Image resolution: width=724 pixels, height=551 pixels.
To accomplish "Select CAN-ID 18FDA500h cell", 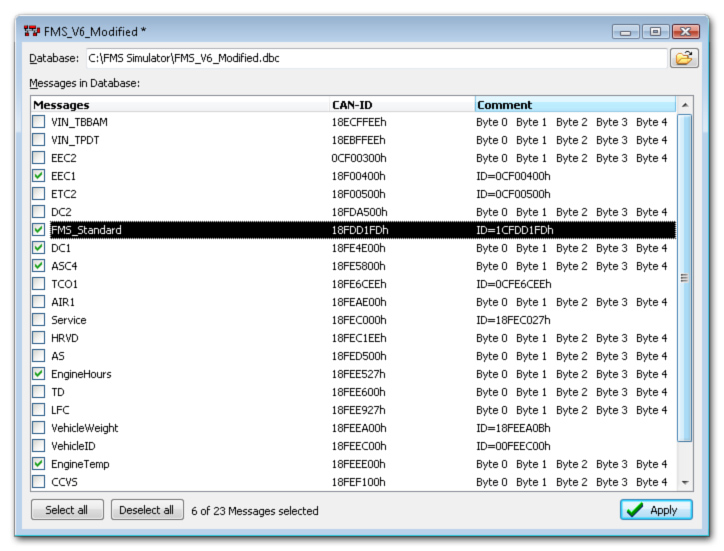I will tap(359, 212).
